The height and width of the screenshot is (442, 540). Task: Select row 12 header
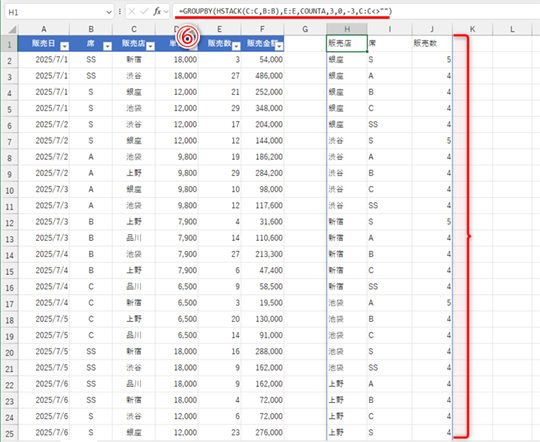pyautogui.click(x=10, y=222)
